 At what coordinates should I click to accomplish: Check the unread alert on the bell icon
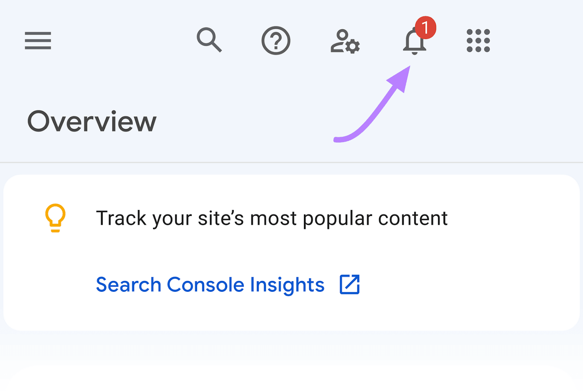pyautogui.click(x=426, y=27)
